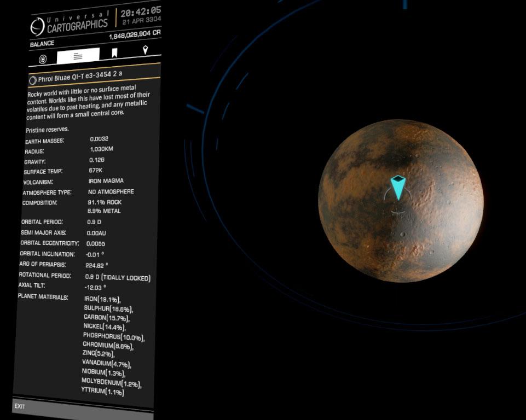
Task: Click the Gravity value 0.12G
Action: (x=97, y=160)
